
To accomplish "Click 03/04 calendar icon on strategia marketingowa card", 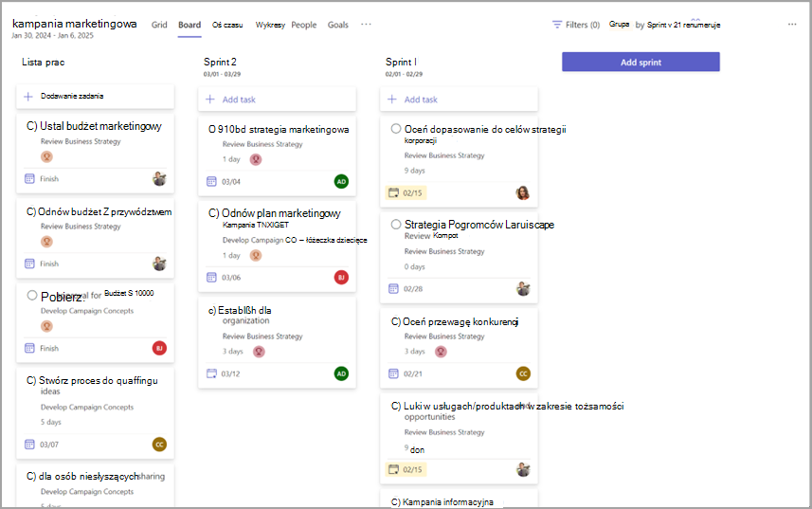I will [x=212, y=182].
